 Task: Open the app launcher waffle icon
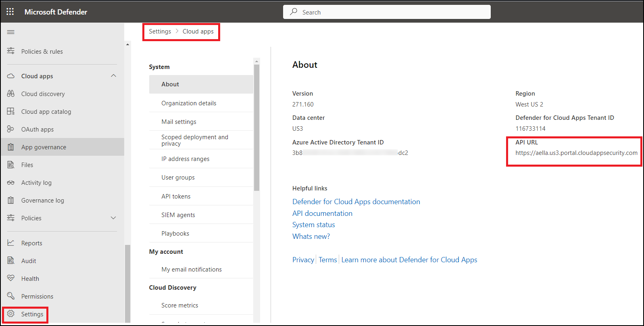10,12
